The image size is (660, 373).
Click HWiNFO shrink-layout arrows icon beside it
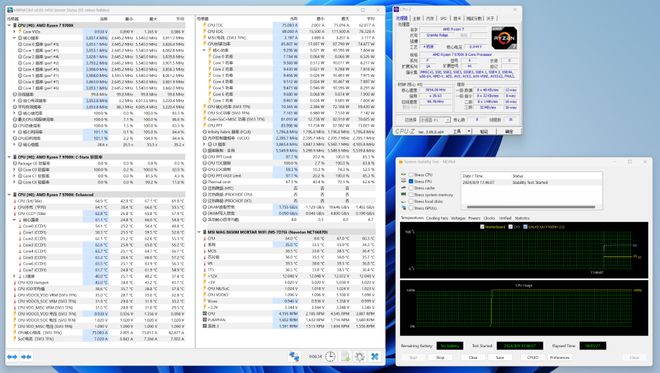(x=26, y=357)
